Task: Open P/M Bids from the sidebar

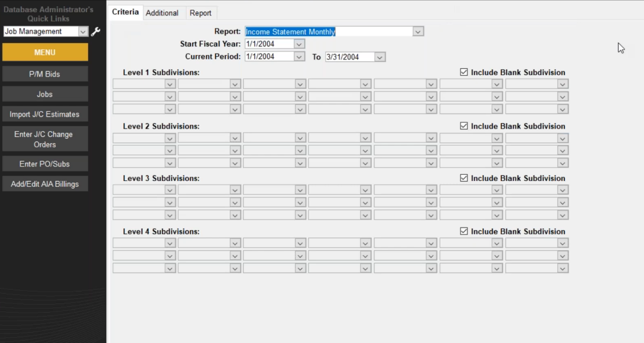Action: pos(45,74)
